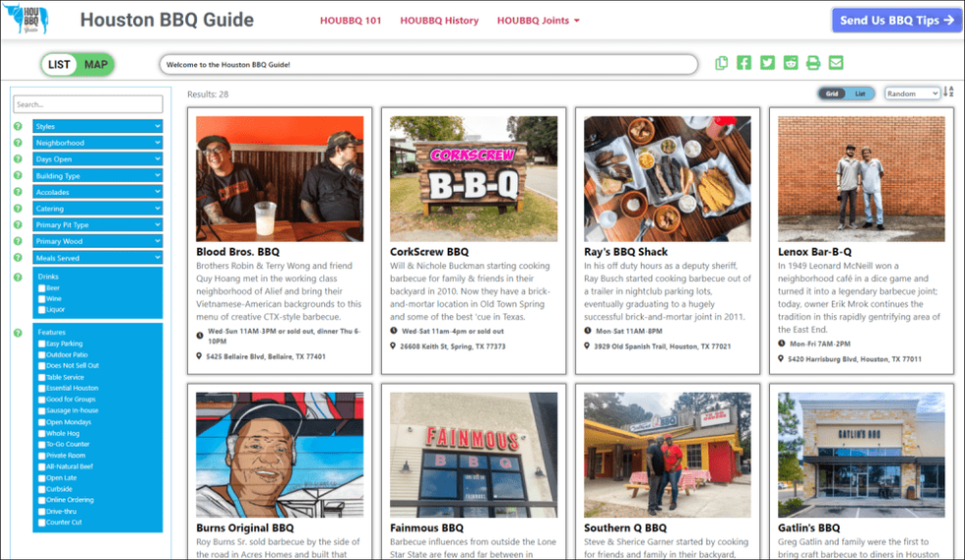Click location pin on Lenox Bar-B-Q card
This screenshot has height=560, width=965.
[781, 359]
